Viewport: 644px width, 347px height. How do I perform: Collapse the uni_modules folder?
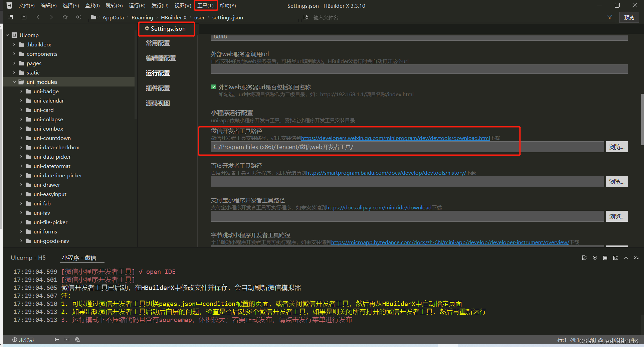[14, 82]
